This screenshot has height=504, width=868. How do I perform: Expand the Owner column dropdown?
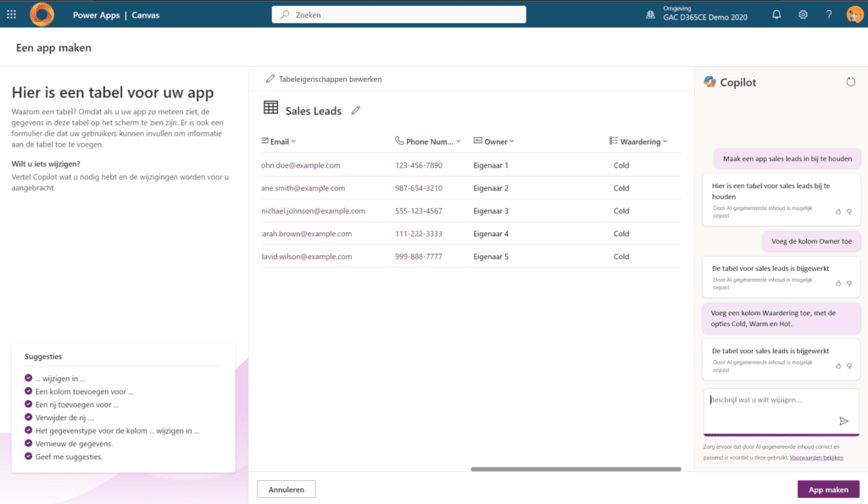coord(511,141)
